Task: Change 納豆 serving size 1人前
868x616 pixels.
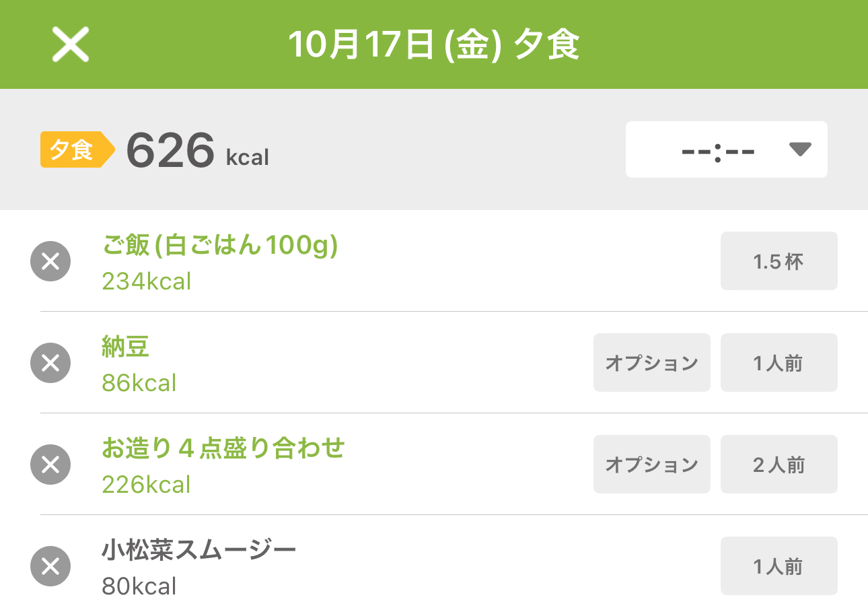Action: [779, 363]
